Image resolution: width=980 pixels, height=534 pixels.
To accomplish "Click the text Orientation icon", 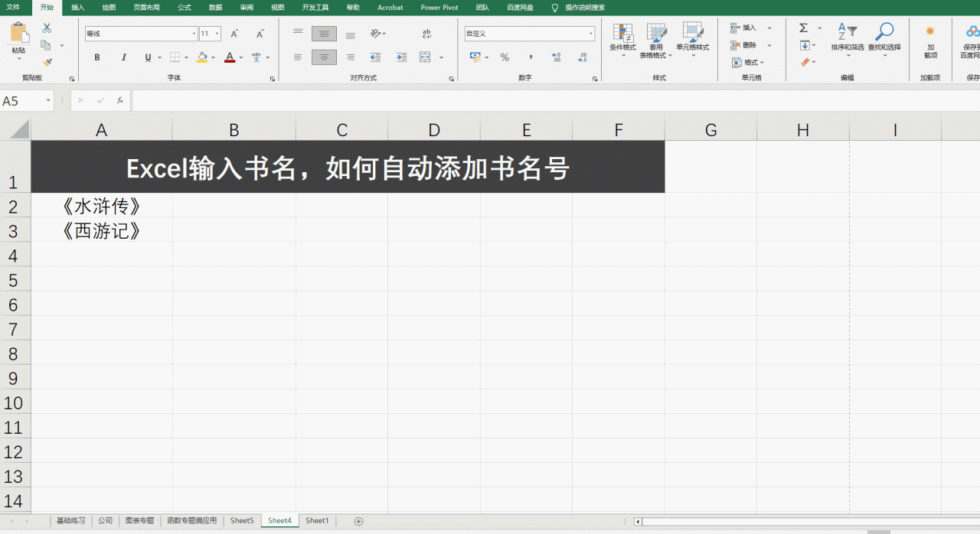I will pyautogui.click(x=375, y=34).
